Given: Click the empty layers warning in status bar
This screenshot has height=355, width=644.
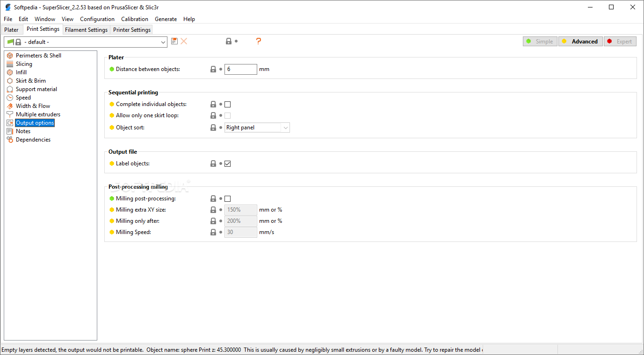Looking at the screenshot, I should [241, 349].
